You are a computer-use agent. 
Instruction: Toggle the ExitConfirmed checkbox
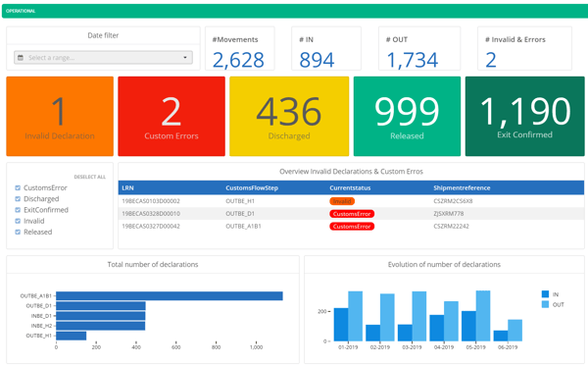(18, 210)
